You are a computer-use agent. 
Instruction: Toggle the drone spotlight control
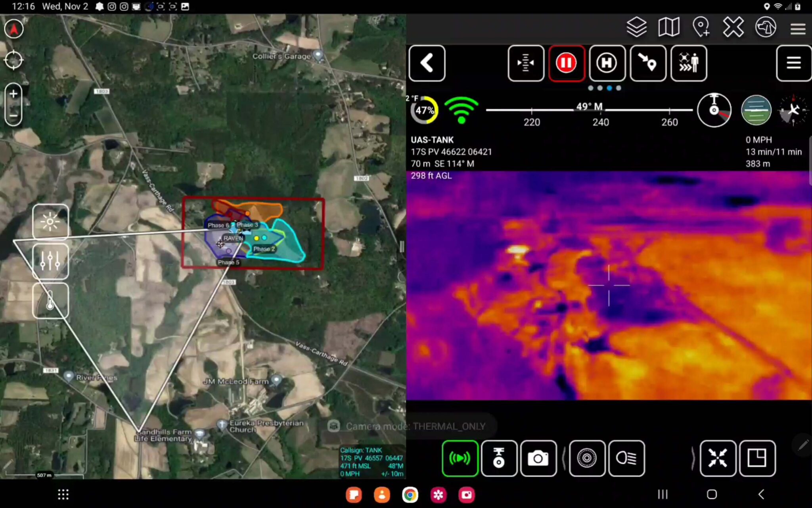[x=626, y=459]
